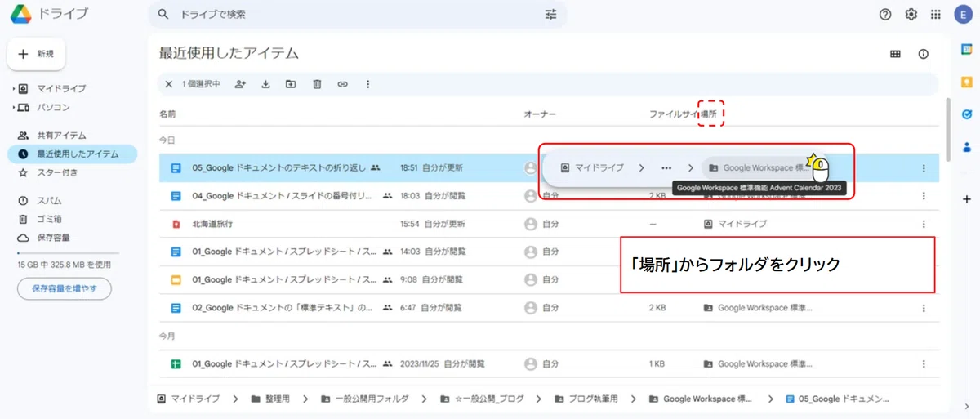Clear selection with the X icon

[169, 83]
